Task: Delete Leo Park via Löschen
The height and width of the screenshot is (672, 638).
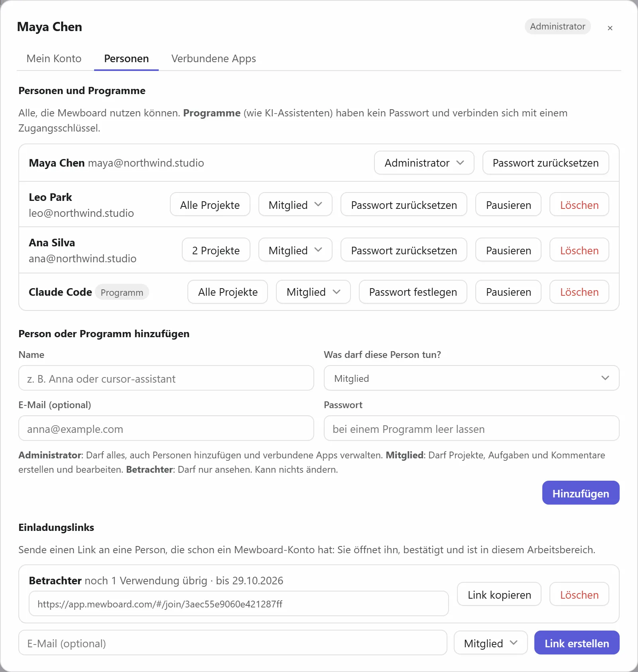Action: click(579, 204)
